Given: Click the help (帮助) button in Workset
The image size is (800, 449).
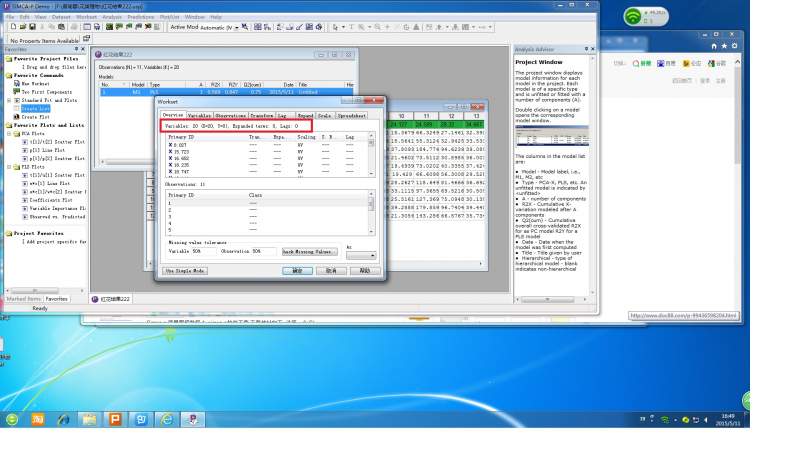Looking at the screenshot, I should coord(364,271).
